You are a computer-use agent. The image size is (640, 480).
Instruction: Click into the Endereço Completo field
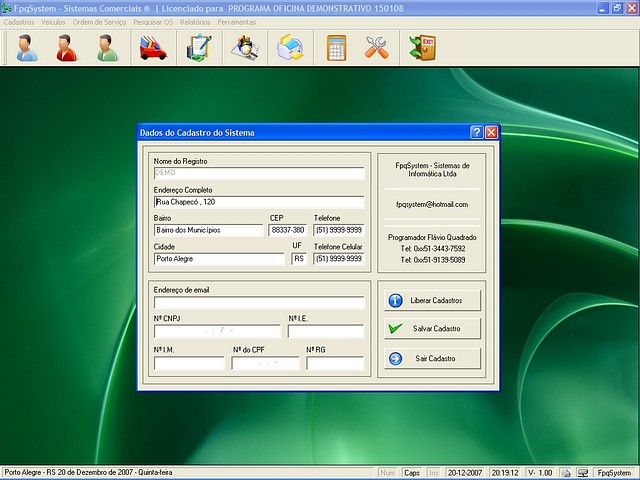coord(259,202)
